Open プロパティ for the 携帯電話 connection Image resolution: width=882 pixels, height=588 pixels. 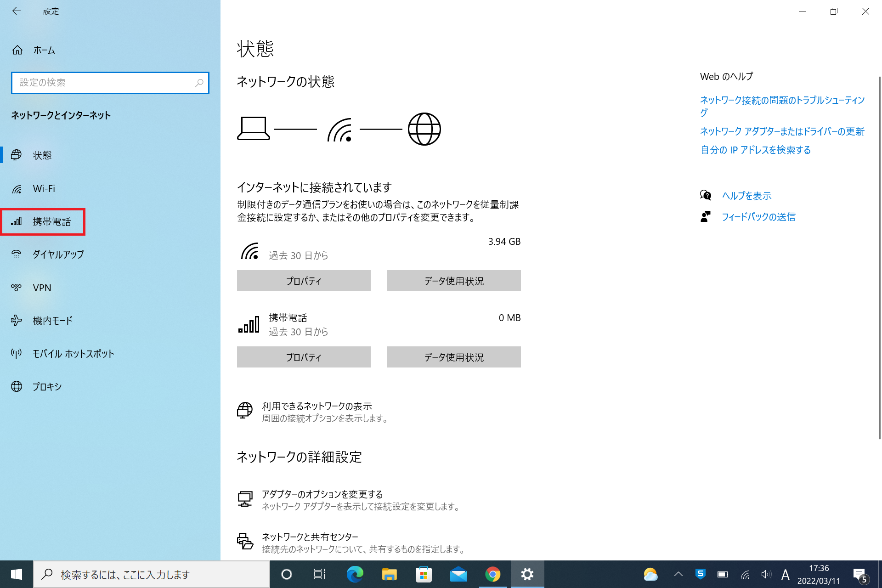(x=304, y=357)
